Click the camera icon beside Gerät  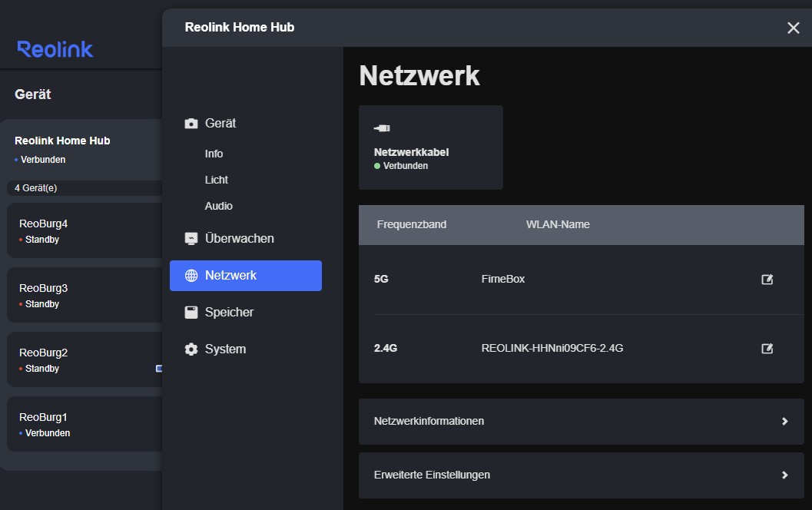(191, 124)
